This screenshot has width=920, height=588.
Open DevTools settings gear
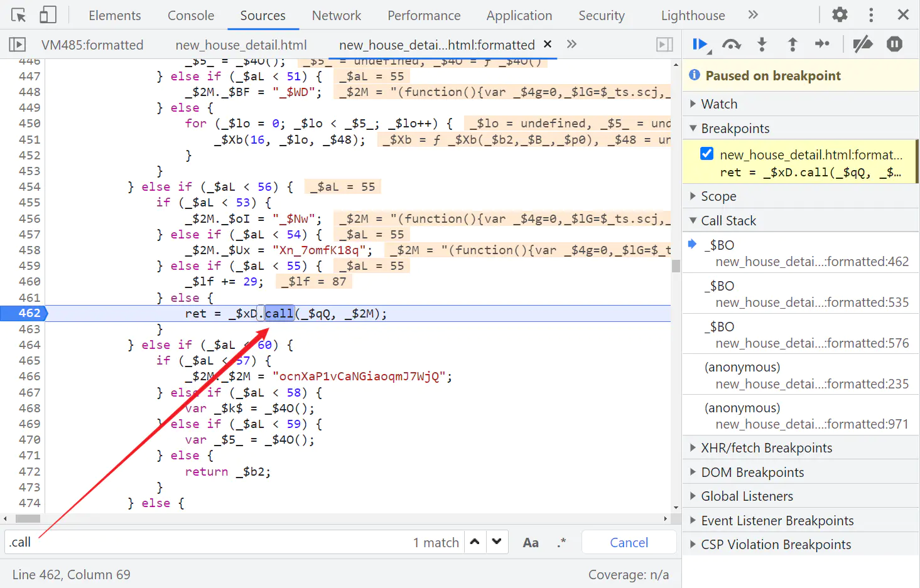[x=840, y=14]
